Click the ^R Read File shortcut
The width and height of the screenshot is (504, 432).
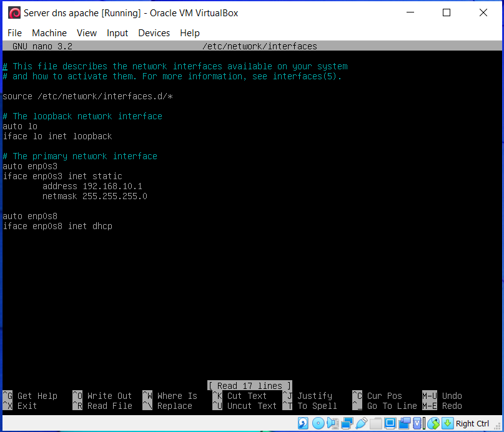[x=102, y=406]
